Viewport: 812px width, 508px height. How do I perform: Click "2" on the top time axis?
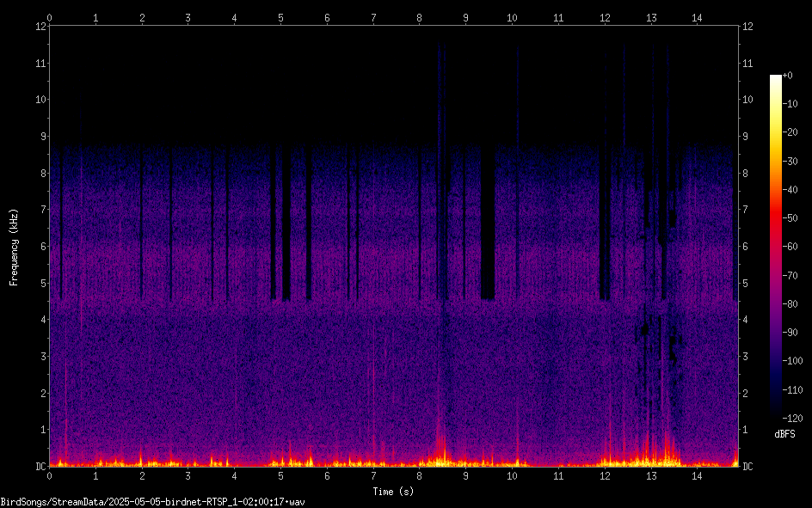point(142,18)
